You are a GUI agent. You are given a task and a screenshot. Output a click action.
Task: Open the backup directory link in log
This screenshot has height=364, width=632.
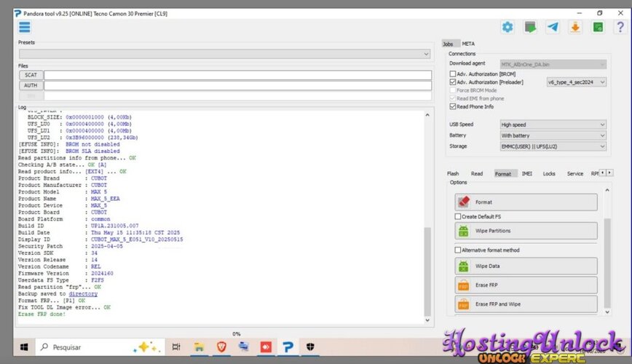click(83, 294)
